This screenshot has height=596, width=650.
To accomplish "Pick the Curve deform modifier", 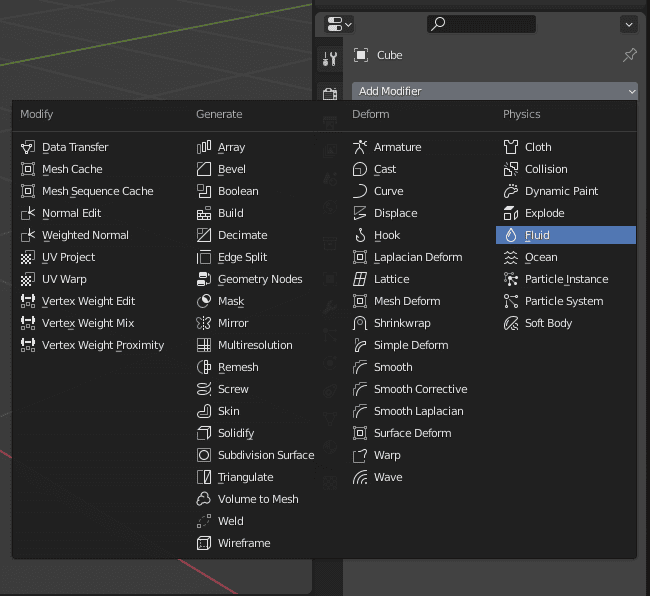I will coord(378,191).
